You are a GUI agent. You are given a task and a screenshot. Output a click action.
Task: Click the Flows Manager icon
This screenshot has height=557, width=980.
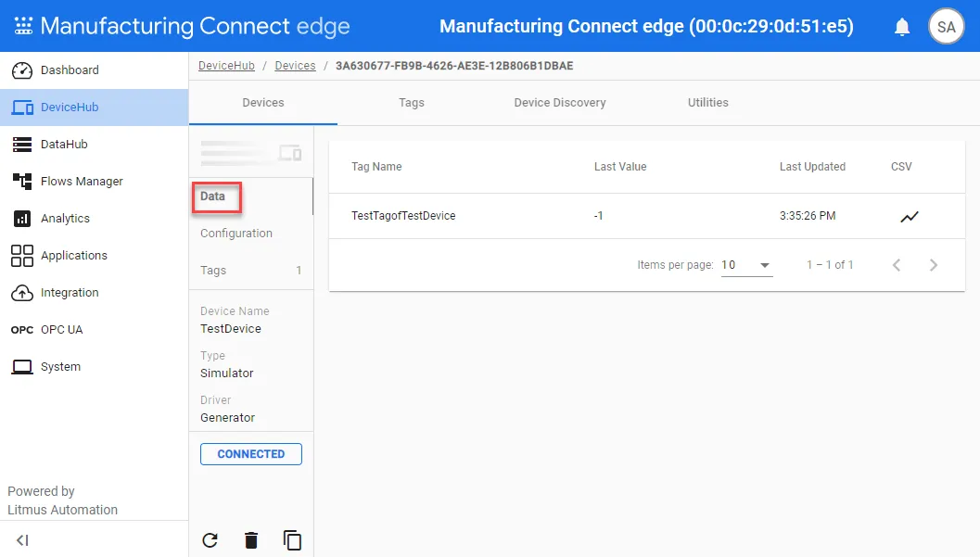[x=22, y=181]
